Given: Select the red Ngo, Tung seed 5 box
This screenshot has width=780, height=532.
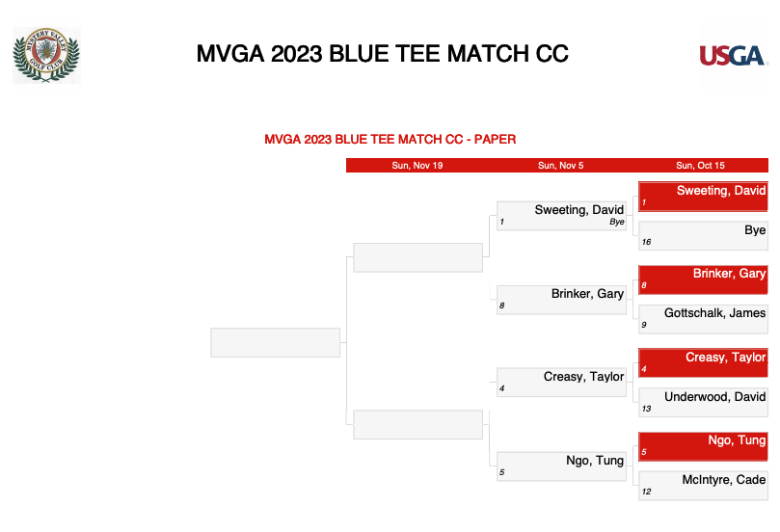Looking at the screenshot, I should (x=703, y=446).
